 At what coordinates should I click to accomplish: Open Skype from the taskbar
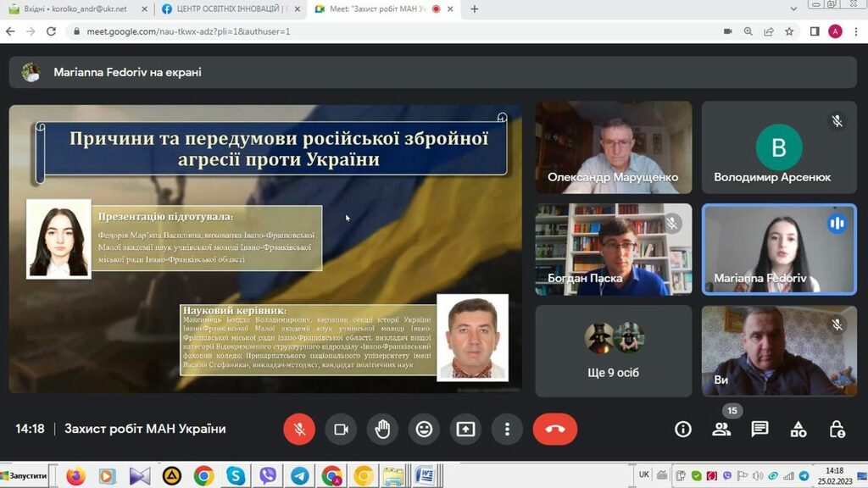click(x=236, y=476)
